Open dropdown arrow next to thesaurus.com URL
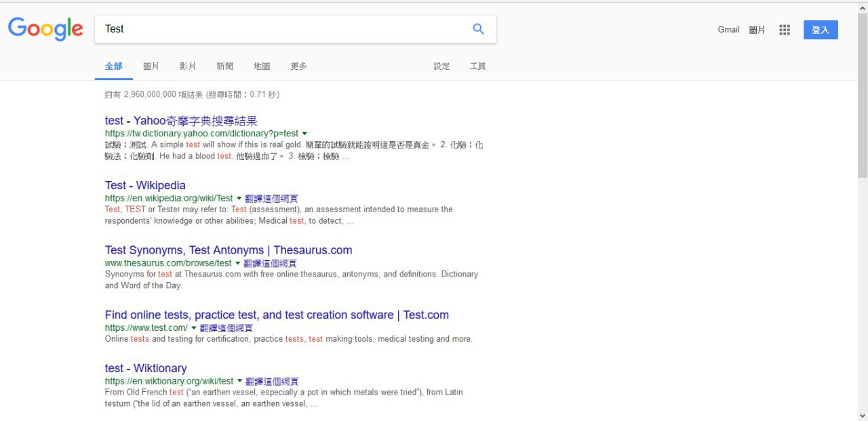 (x=237, y=263)
